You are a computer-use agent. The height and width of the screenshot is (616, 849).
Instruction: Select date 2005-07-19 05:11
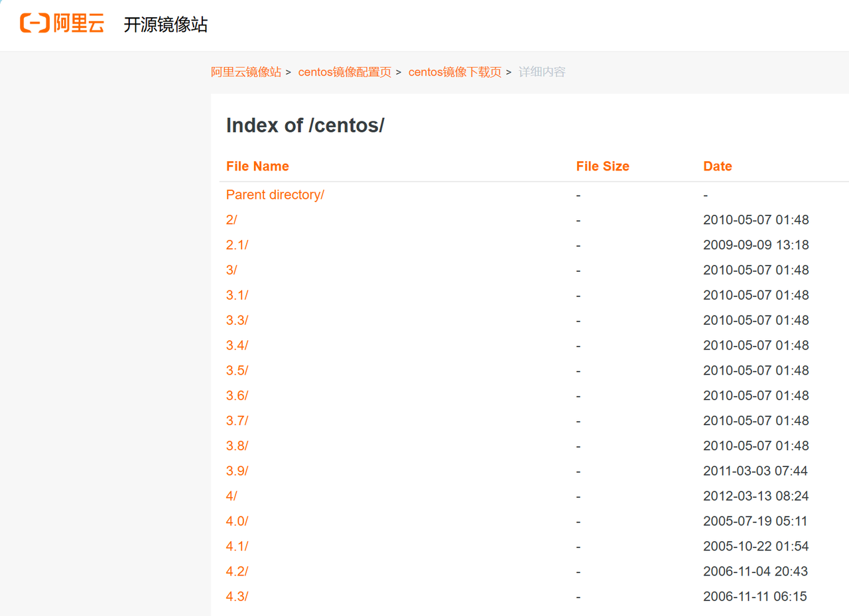tap(755, 521)
